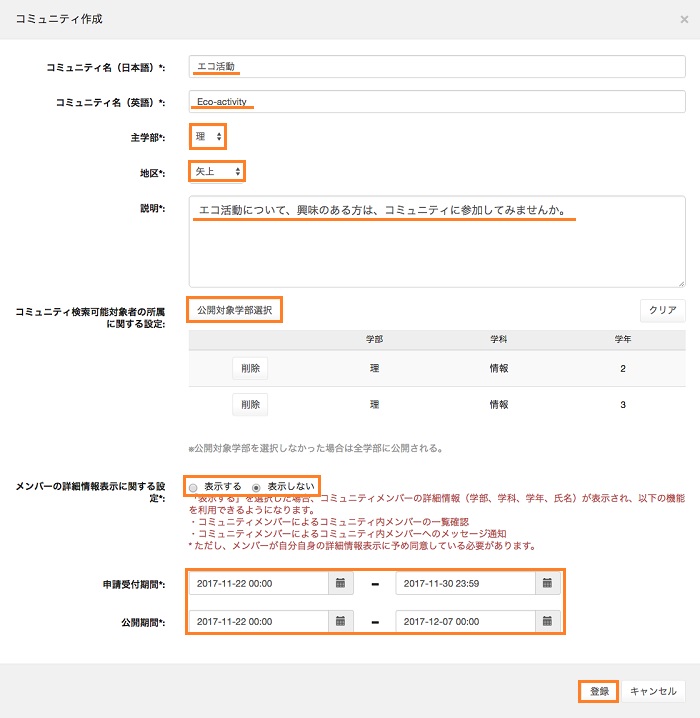Click inside the 説明 description textarea

coord(437,241)
